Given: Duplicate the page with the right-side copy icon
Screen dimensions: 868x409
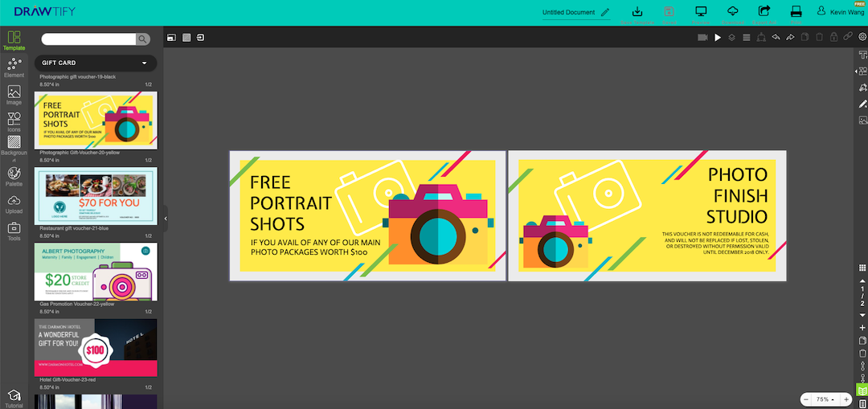Looking at the screenshot, I should [x=862, y=341].
